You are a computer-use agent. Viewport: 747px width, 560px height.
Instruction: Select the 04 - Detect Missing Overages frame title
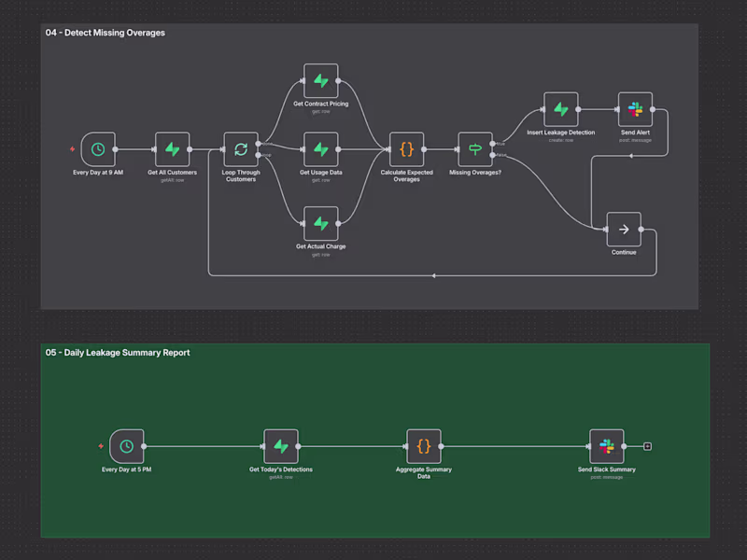103,33
